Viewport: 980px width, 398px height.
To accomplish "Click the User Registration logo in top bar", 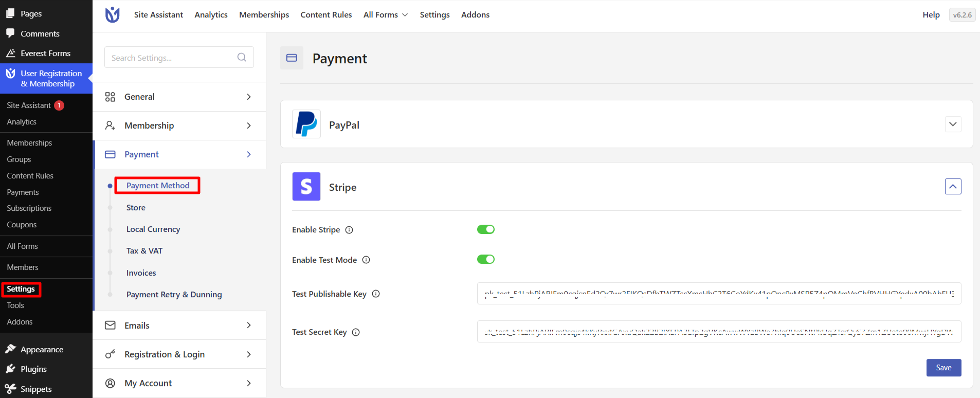I will pos(112,15).
